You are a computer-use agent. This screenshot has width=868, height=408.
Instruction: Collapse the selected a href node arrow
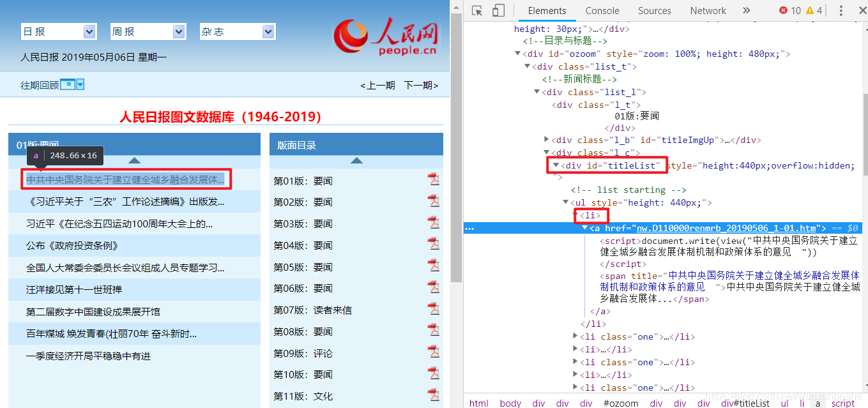click(x=584, y=228)
